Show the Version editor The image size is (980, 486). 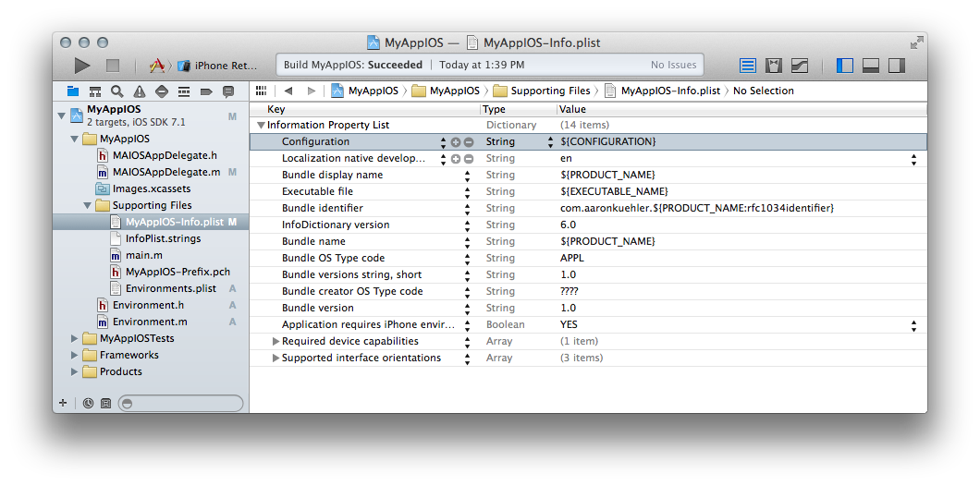800,65
